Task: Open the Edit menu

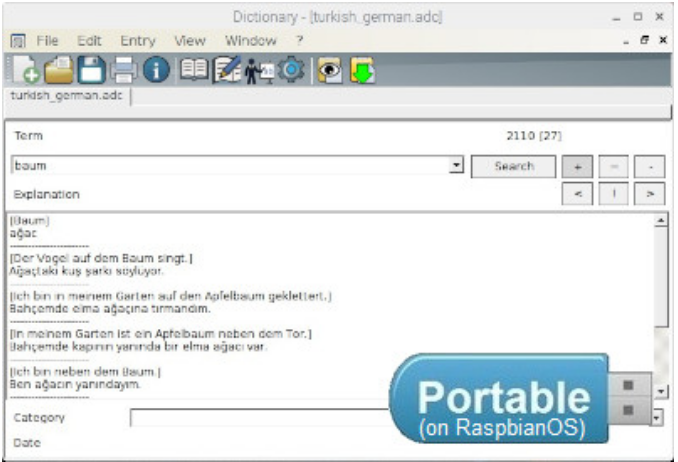Action: coord(89,41)
